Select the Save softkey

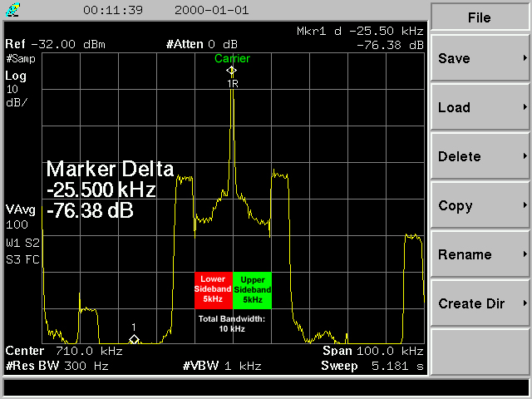[480, 58]
